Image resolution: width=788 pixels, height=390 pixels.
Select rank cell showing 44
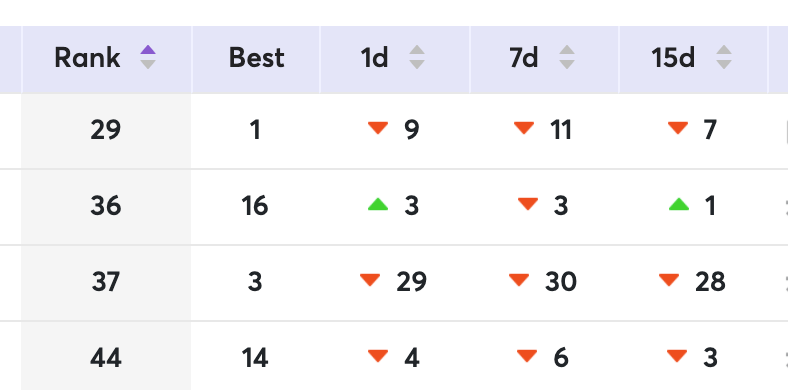pos(106,358)
